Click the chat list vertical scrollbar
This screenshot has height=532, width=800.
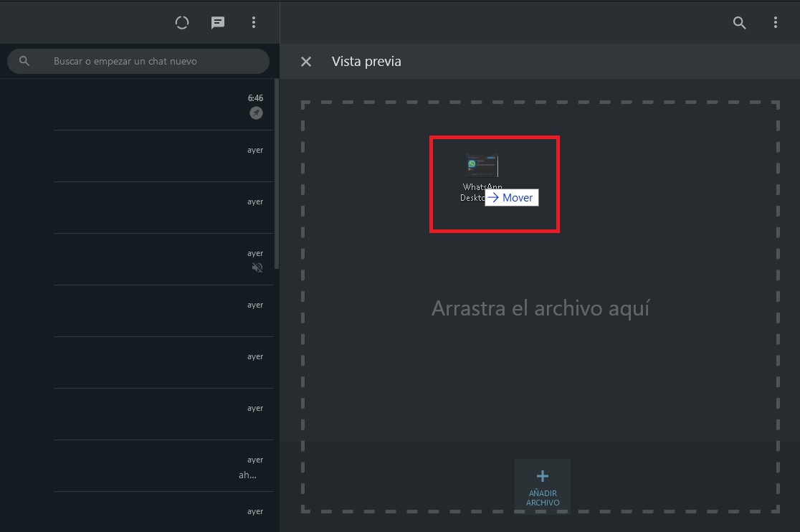(277, 172)
